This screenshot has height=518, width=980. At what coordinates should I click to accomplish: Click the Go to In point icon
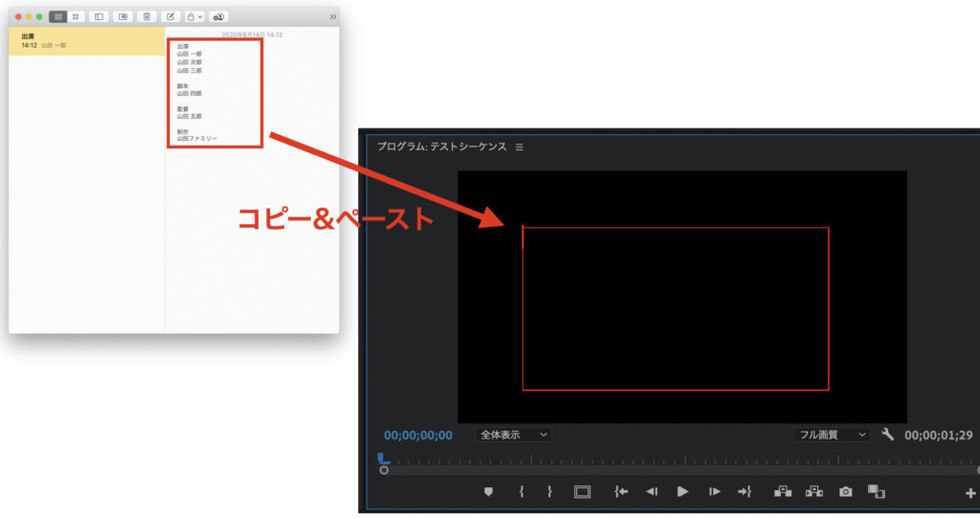[621, 491]
